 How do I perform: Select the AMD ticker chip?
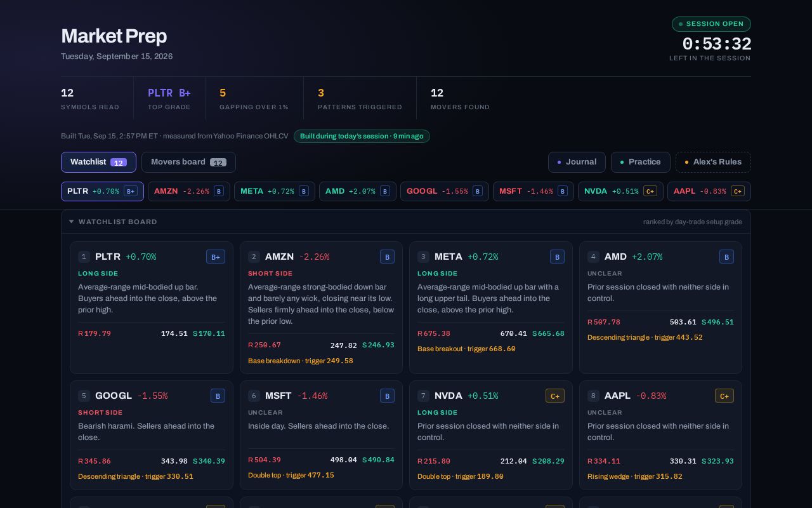[358, 191]
